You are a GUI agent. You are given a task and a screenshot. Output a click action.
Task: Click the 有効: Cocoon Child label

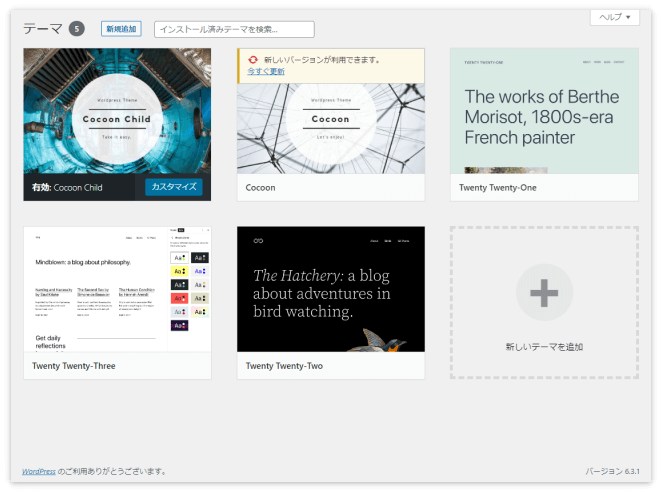click(x=67, y=187)
